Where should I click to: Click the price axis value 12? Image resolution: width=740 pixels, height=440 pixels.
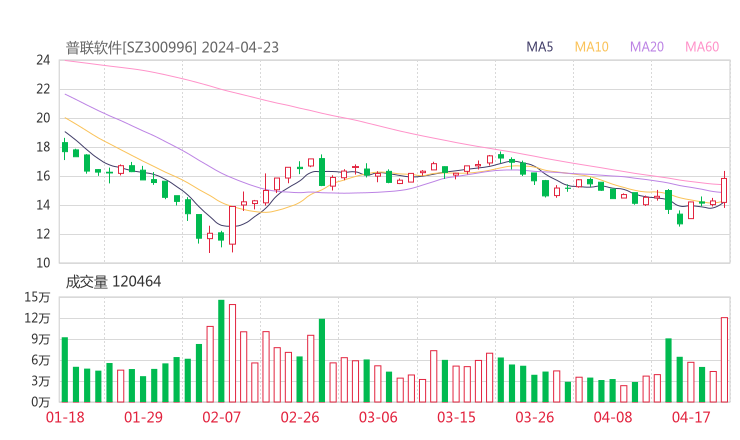[x=43, y=234]
